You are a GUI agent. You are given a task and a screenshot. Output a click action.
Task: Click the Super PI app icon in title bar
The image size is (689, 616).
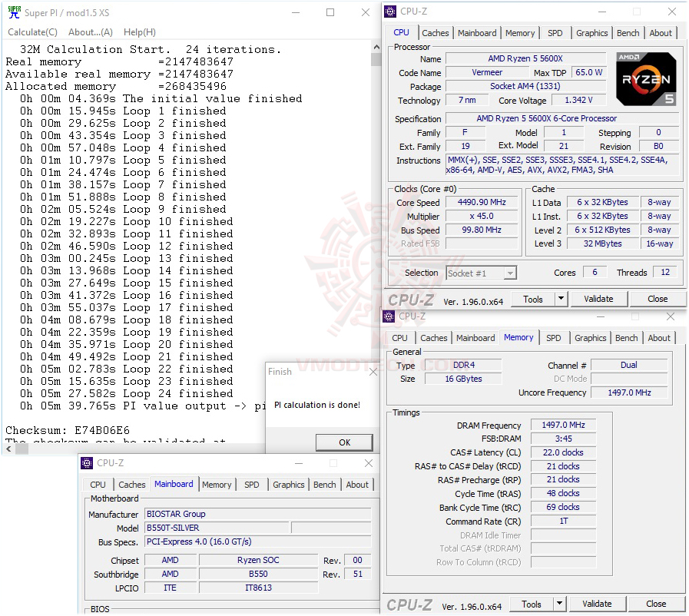[x=14, y=12]
